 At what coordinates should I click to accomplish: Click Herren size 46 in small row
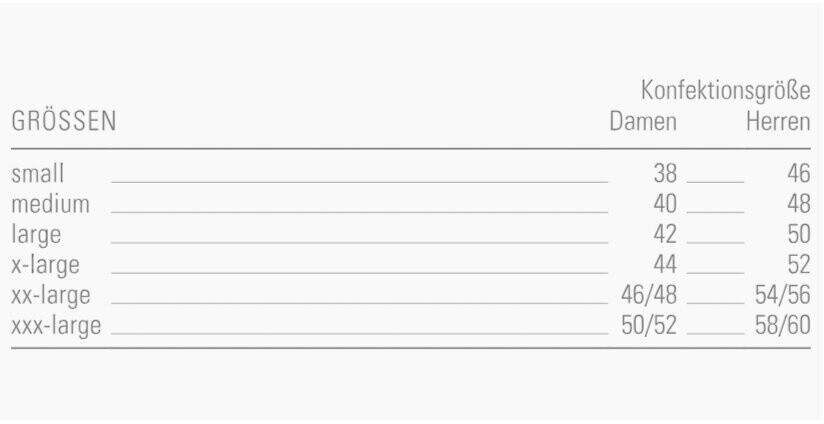click(798, 174)
